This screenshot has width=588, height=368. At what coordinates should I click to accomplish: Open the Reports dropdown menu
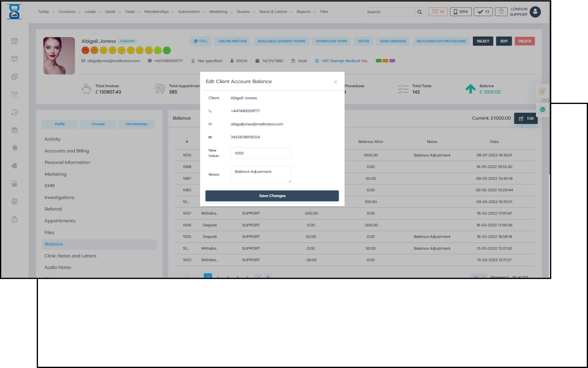point(306,12)
